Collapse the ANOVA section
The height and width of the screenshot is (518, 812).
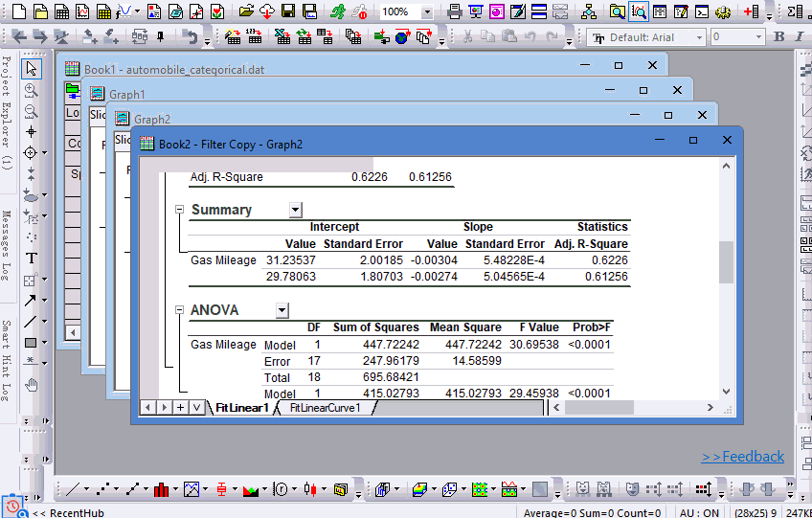pyautogui.click(x=180, y=310)
